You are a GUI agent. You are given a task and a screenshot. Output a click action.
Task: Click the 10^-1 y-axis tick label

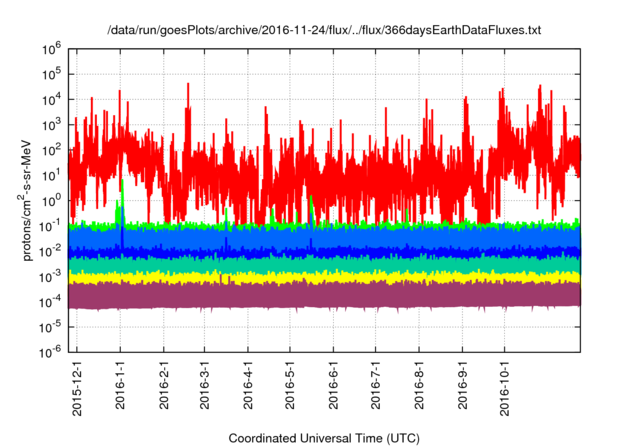click(50, 226)
